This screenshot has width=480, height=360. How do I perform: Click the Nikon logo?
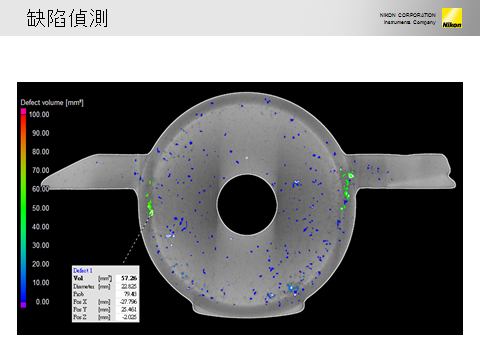click(x=452, y=18)
